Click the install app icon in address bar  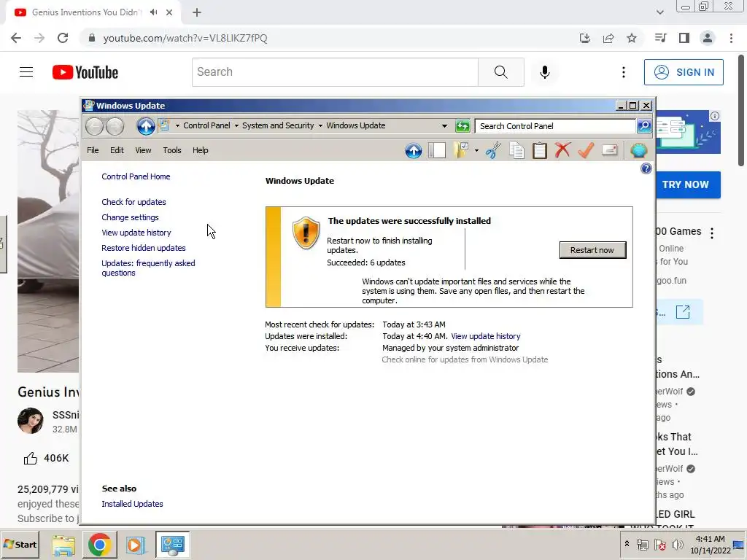[x=585, y=38]
